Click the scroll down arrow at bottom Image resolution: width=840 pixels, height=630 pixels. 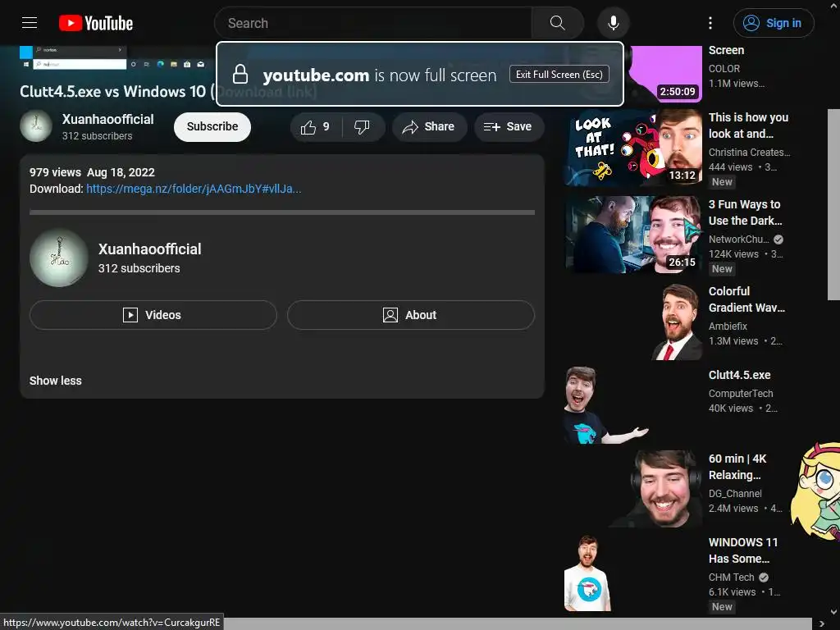[x=833, y=612]
